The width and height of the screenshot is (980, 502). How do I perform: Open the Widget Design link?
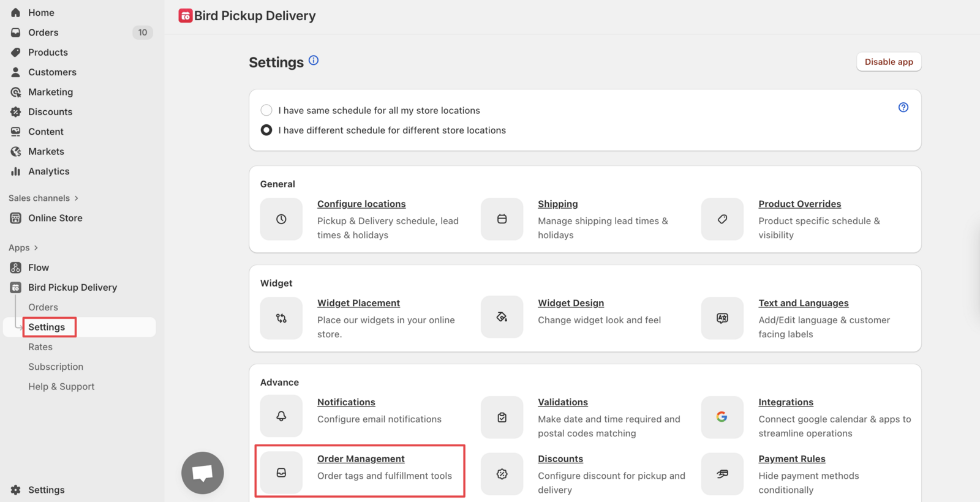pos(571,303)
